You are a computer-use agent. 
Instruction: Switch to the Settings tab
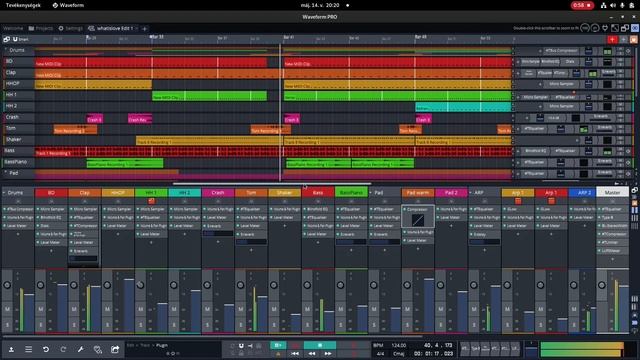coord(71,28)
